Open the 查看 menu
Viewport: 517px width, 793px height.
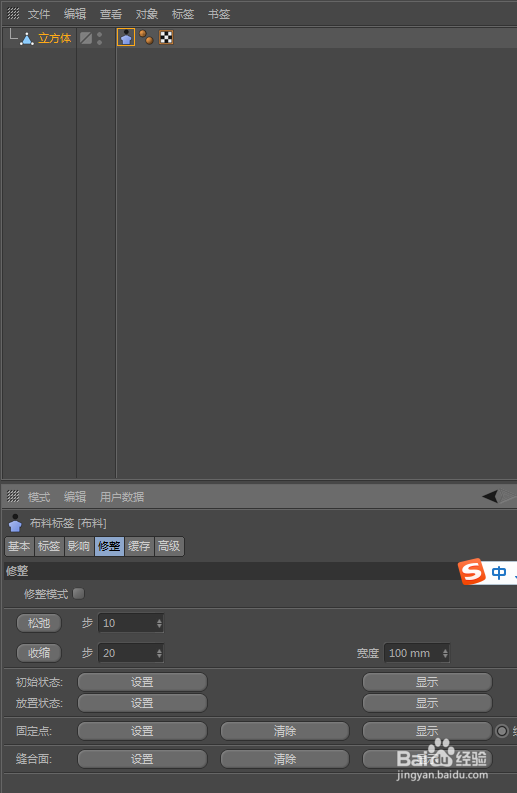(111, 14)
